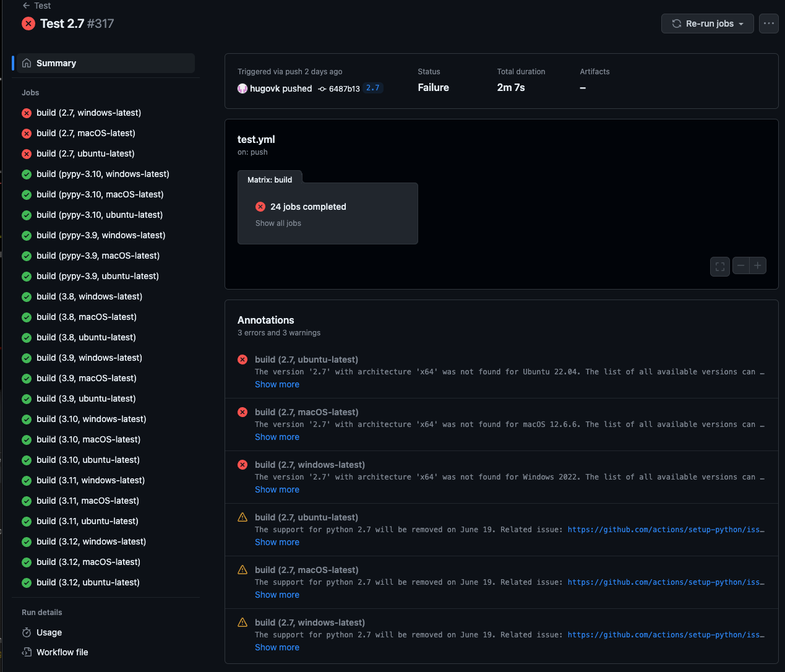
Task: Show more for windows-latest warning annotation
Action: click(x=277, y=647)
